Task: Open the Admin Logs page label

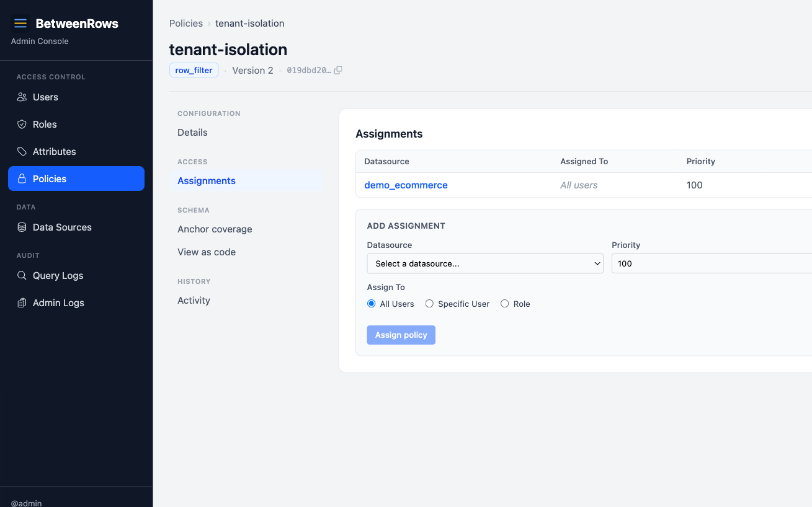Action: click(58, 303)
